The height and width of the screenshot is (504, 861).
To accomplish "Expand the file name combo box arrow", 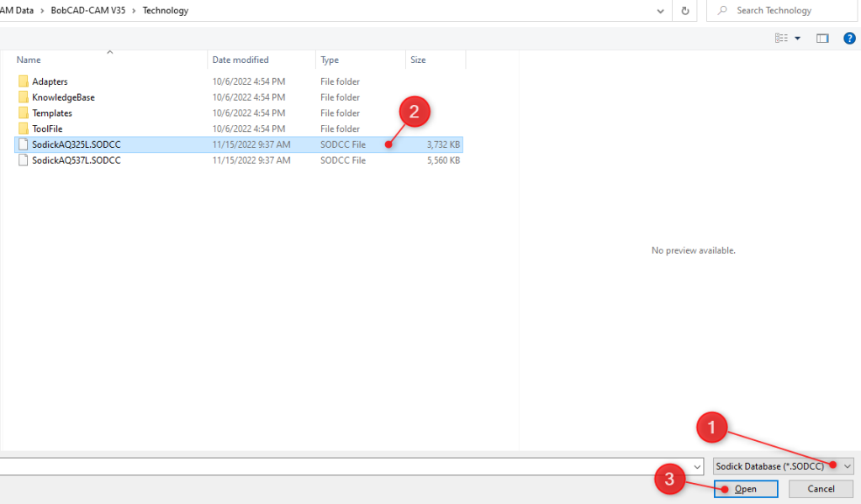I will (x=697, y=466).
